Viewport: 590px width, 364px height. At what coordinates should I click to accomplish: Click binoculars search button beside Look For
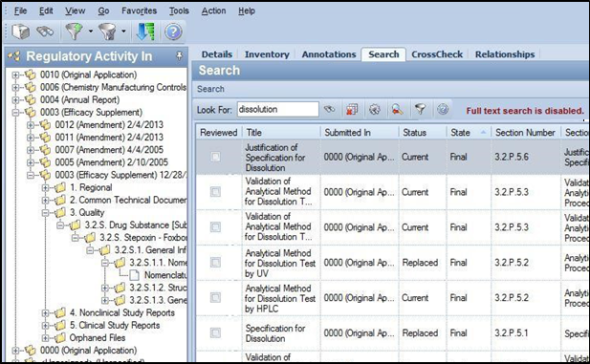tap(330, 110)
